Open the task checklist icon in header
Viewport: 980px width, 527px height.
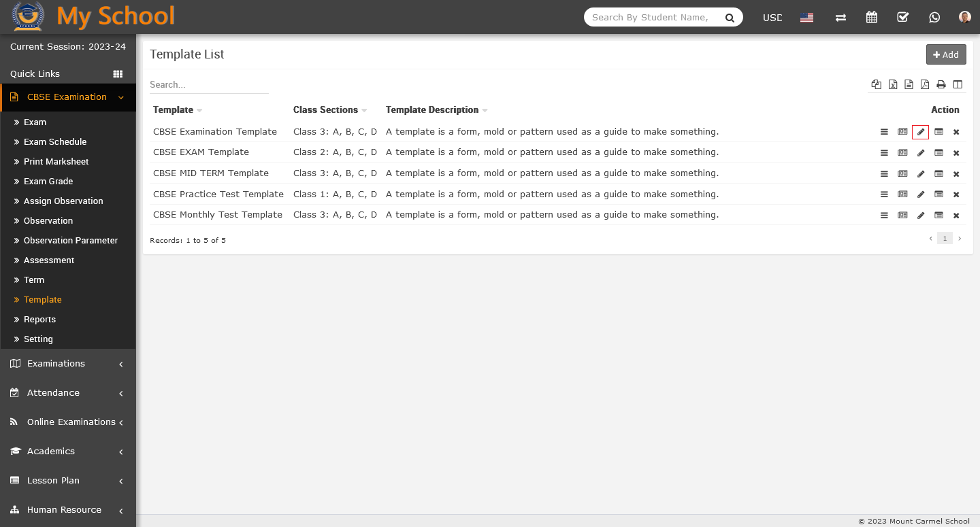(903, 17)
